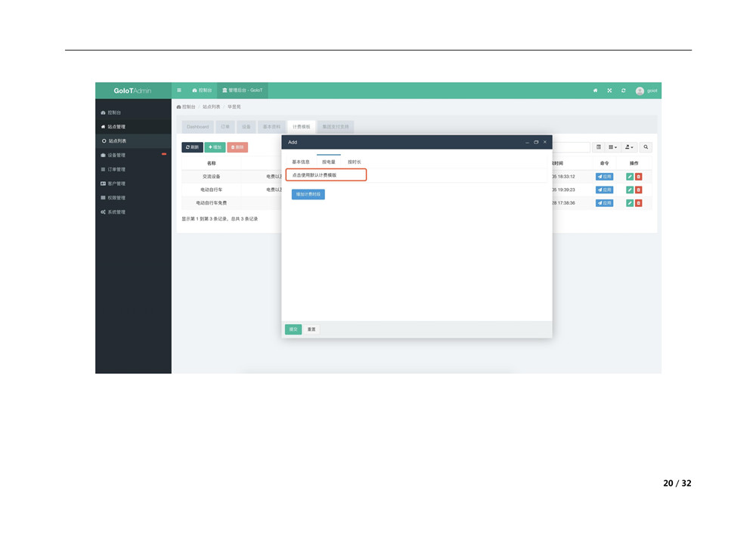Edit the 交流设备 row with pencil icon
This screenshot has width=756, height=534.
pos(629,177)
